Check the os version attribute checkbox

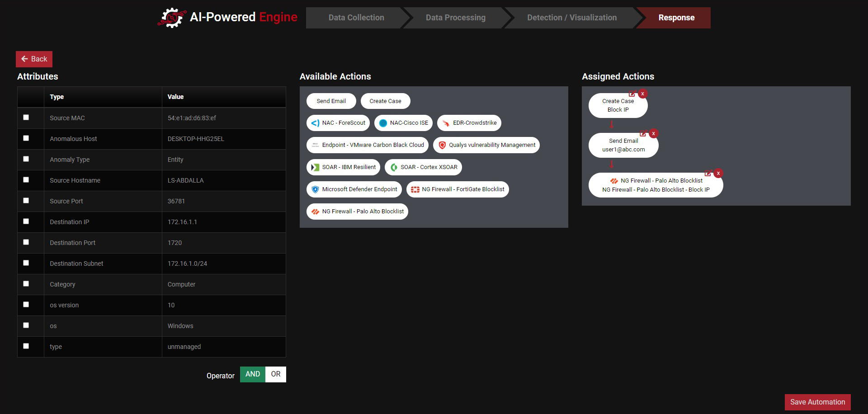(26, 305)
